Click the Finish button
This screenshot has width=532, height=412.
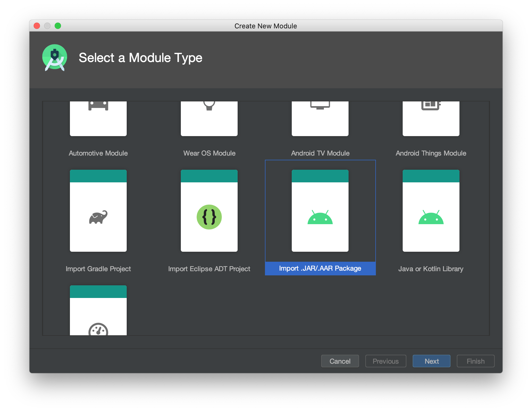coord(475,361)
